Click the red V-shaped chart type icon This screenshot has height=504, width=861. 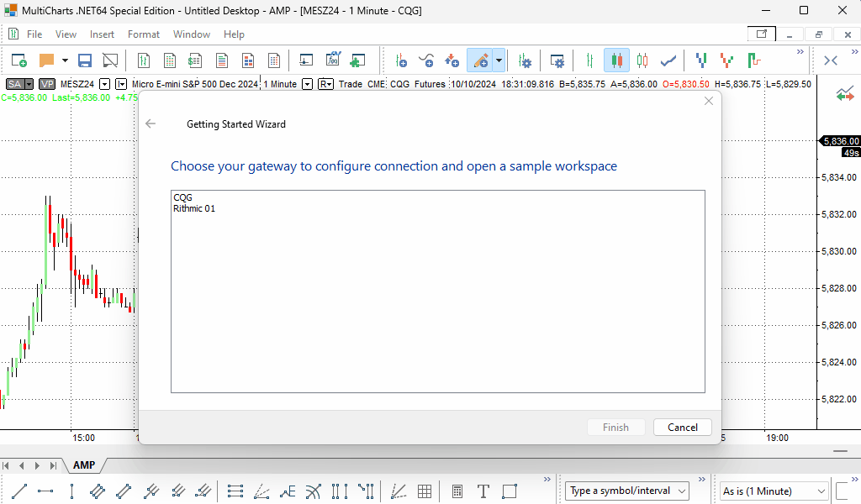point(727,60)
